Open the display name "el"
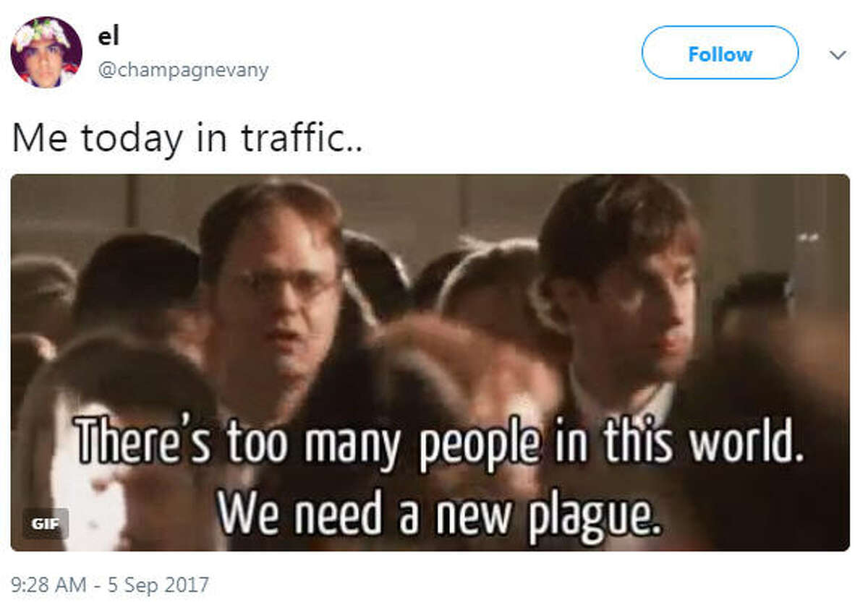 click(109, 36)
